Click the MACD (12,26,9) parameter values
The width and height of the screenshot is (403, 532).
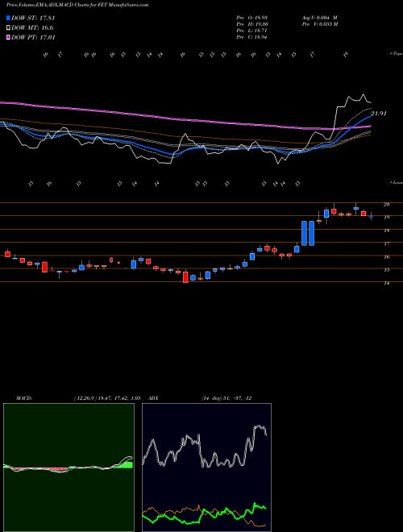[107, 398]
